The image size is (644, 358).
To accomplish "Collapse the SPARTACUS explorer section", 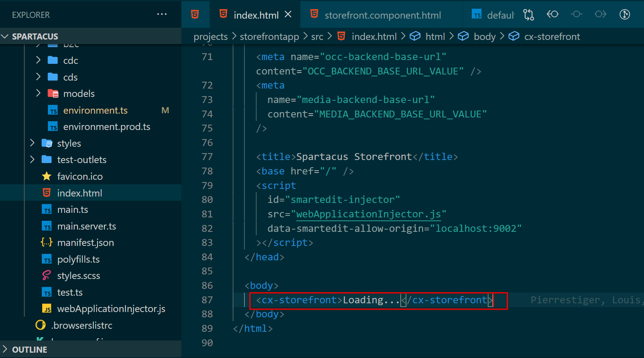I will coord(5,36).
